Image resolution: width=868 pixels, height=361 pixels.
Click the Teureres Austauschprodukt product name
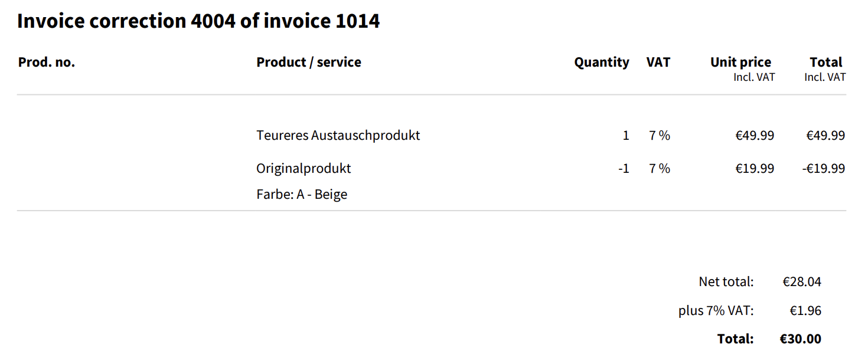pos(338,136)
